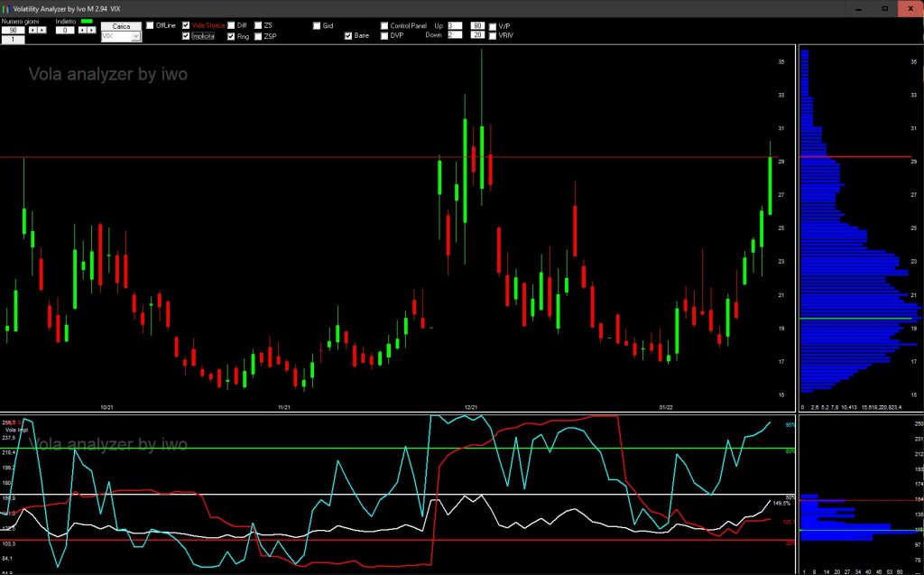Uncheck the Barre checkbox
This screenshot has height=575, width=924.
[348, 36]
